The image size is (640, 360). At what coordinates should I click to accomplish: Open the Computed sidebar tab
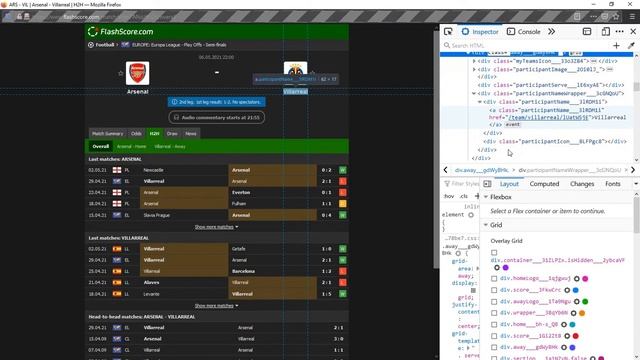point(544,184)
